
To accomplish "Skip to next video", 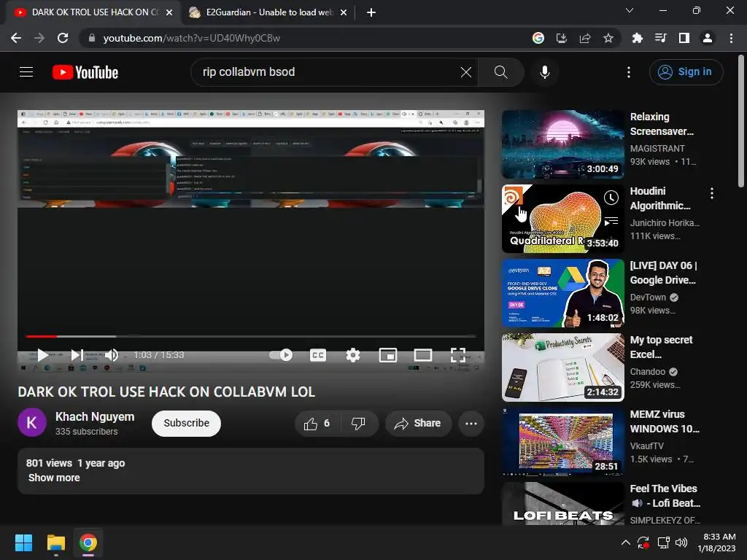I will point(77,355).
